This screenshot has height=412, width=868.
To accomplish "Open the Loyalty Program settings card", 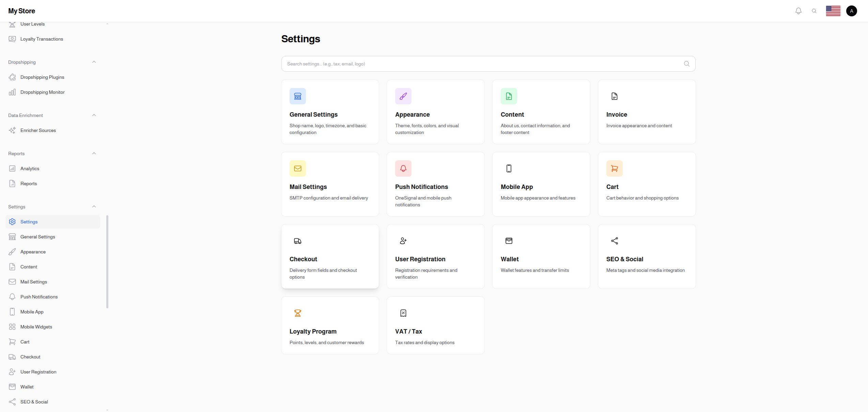I will tap(330, 325).
